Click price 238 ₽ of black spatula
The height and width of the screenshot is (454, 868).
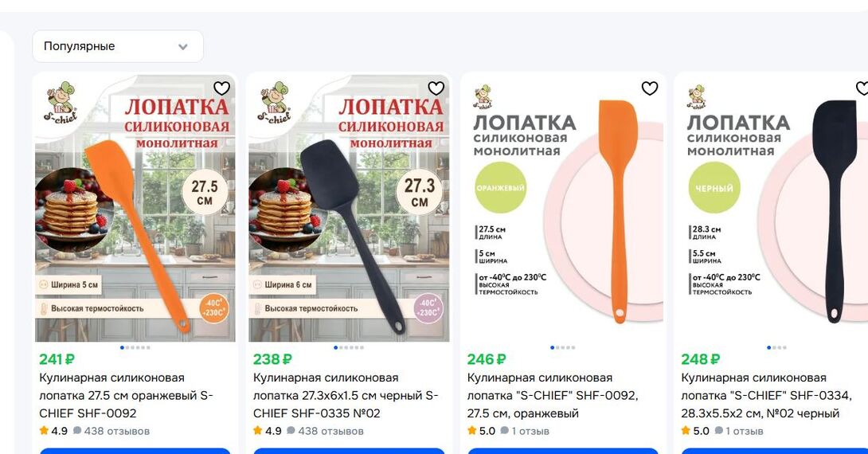[272, 359]
